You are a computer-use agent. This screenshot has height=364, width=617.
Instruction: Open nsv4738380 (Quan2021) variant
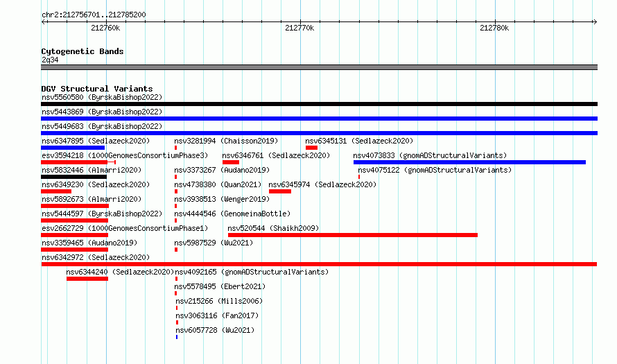coord(218,184)
